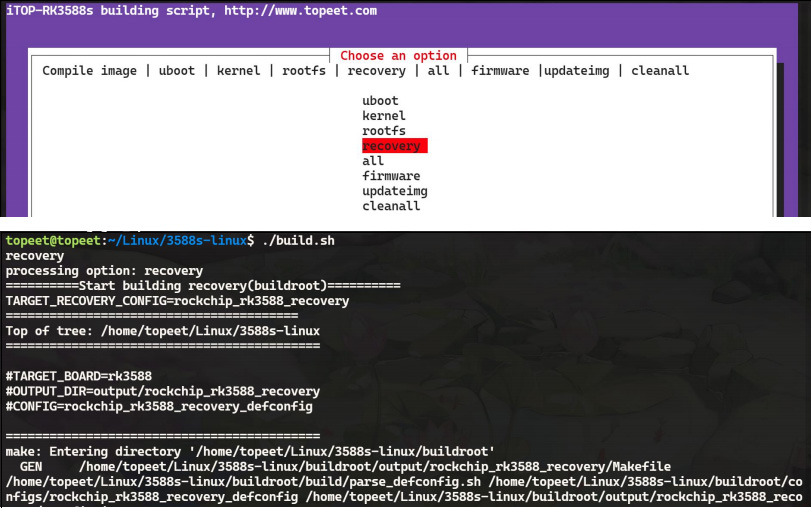Viewport: 812px width, 508px height.
Task: Click the 'Top of tree' terminal line
Action: 163,331
